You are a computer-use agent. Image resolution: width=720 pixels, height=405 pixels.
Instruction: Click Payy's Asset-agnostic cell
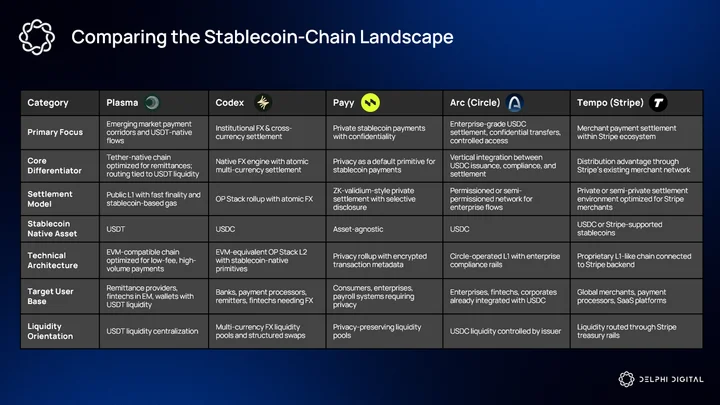click(x=384, y=229)
